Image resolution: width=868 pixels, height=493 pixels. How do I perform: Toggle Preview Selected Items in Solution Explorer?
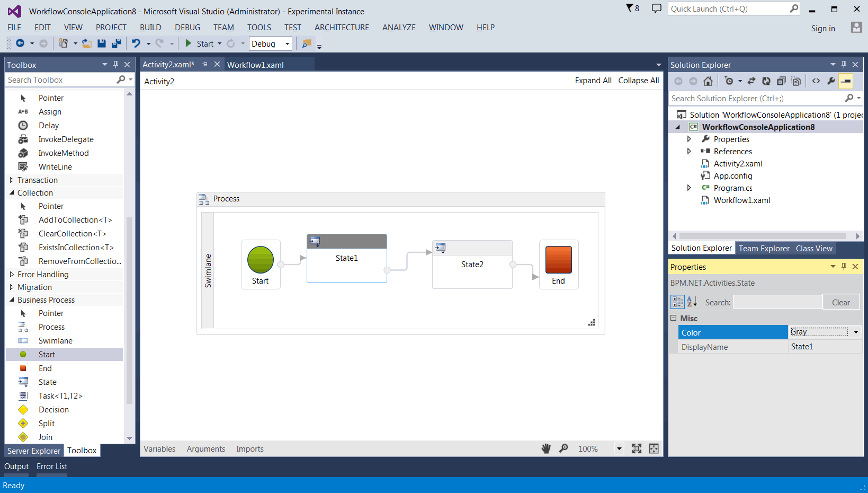(846, 81)
